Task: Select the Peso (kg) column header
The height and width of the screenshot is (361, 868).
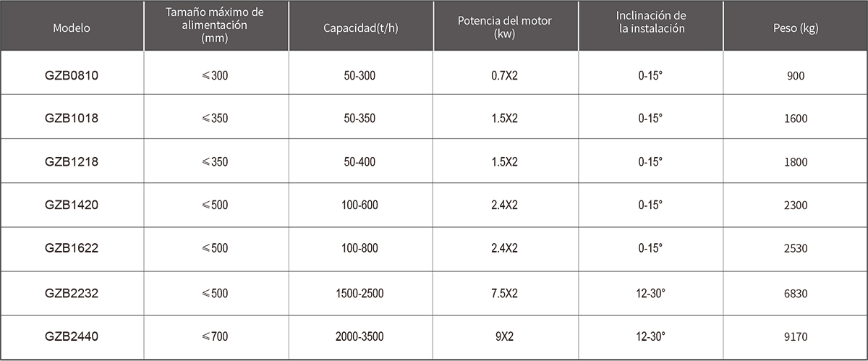Action: coord(795,28)
